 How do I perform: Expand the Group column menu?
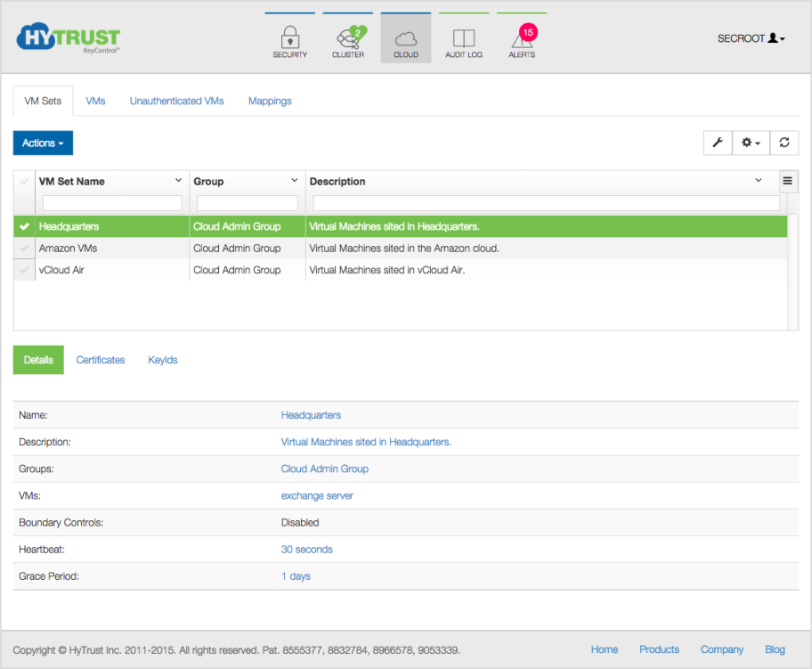coord(295,180)
